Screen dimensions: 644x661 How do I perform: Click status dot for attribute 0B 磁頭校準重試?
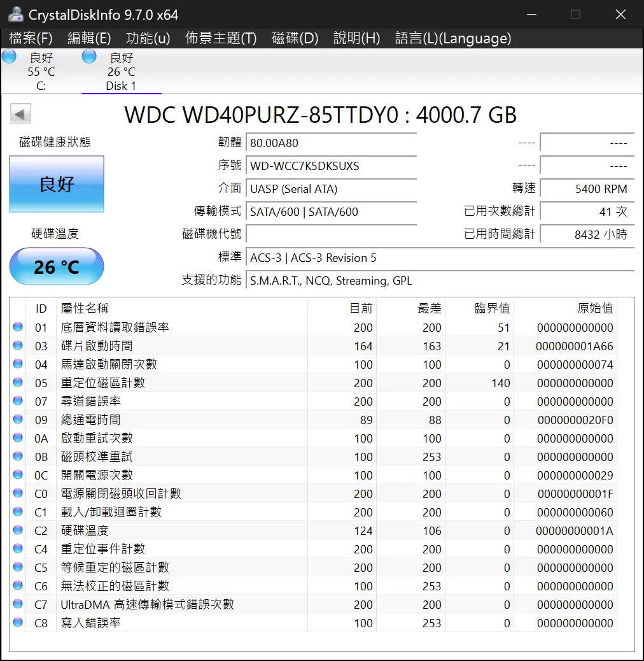pos(18,456)
